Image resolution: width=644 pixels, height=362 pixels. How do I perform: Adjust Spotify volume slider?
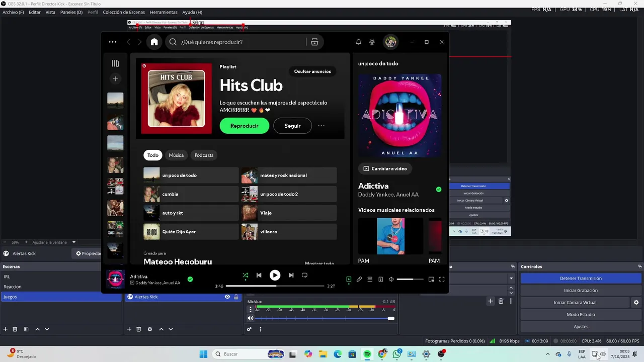410,279
